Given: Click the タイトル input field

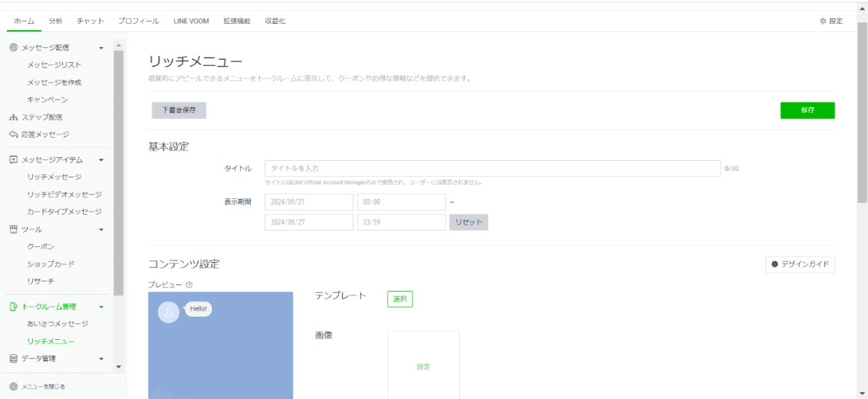Looking at the screenshot, I should [492, 168].
